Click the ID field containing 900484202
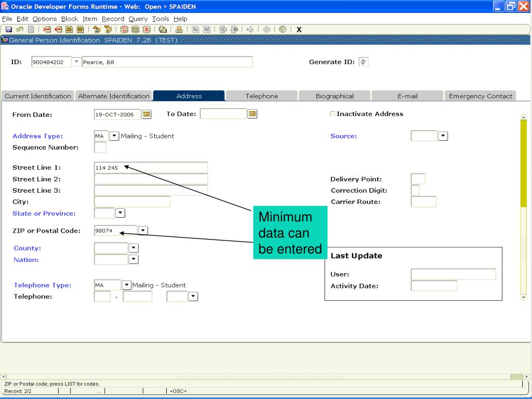Image resolution: width=532 pixels, height=399 pixels. tap(51, 62)
